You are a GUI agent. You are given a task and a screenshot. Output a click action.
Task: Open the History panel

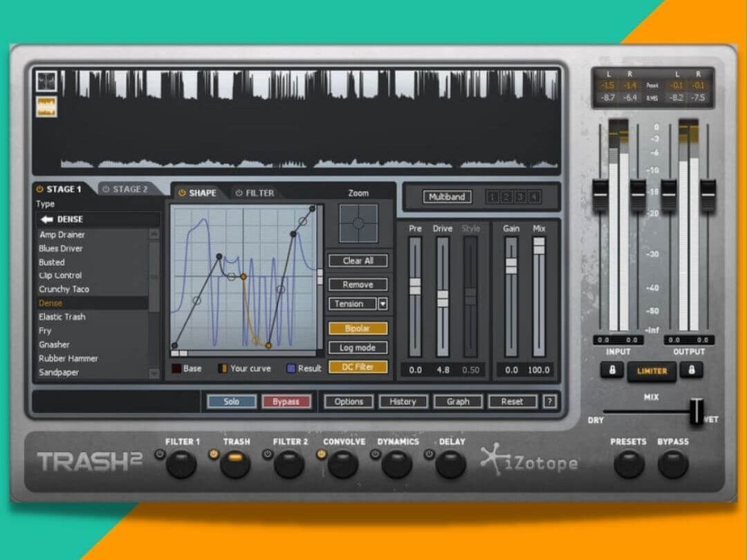[403, 402]
